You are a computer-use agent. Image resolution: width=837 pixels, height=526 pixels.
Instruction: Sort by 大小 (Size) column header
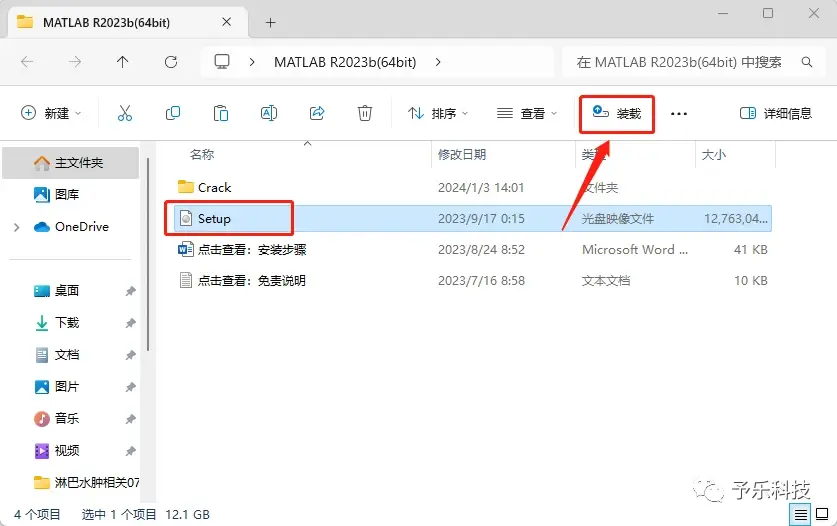(713, 155)
